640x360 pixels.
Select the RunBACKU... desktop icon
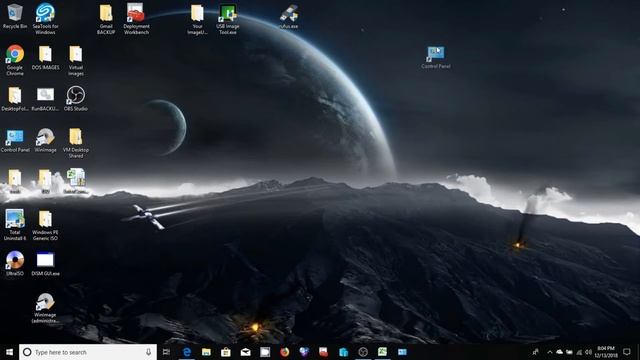click(x=45, y=98)
